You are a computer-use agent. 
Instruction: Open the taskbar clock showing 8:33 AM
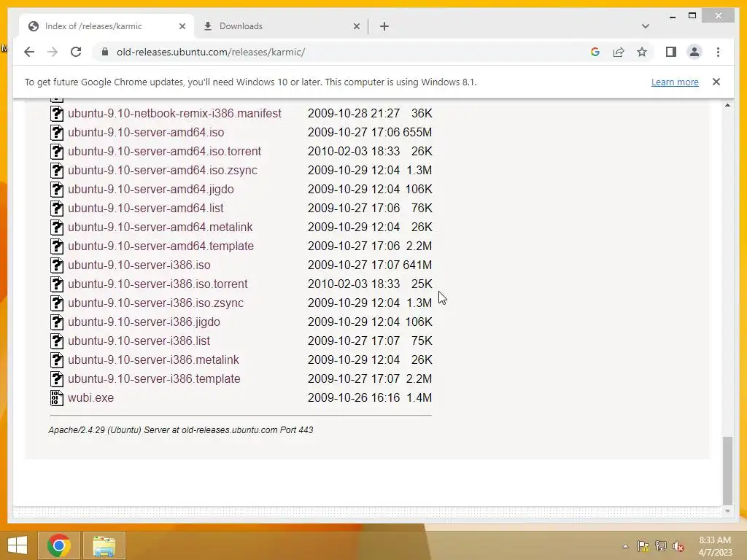715,546
